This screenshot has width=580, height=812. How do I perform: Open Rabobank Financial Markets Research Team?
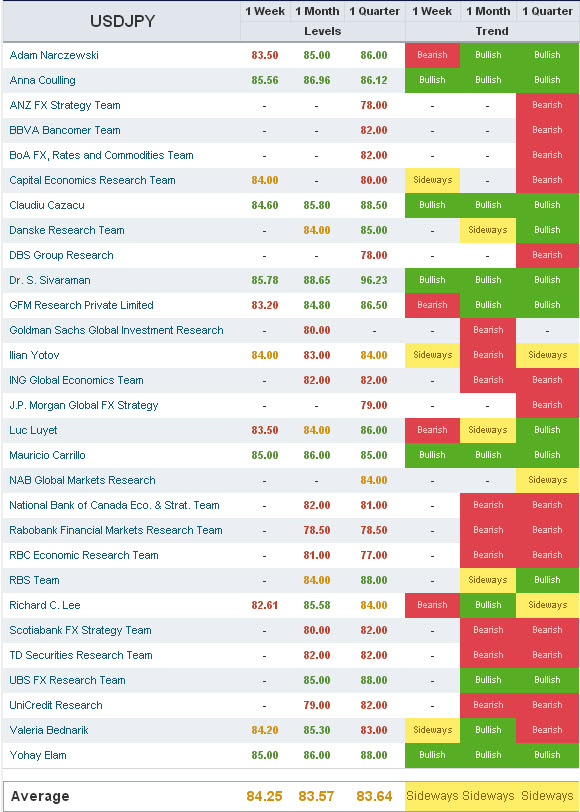116,530
